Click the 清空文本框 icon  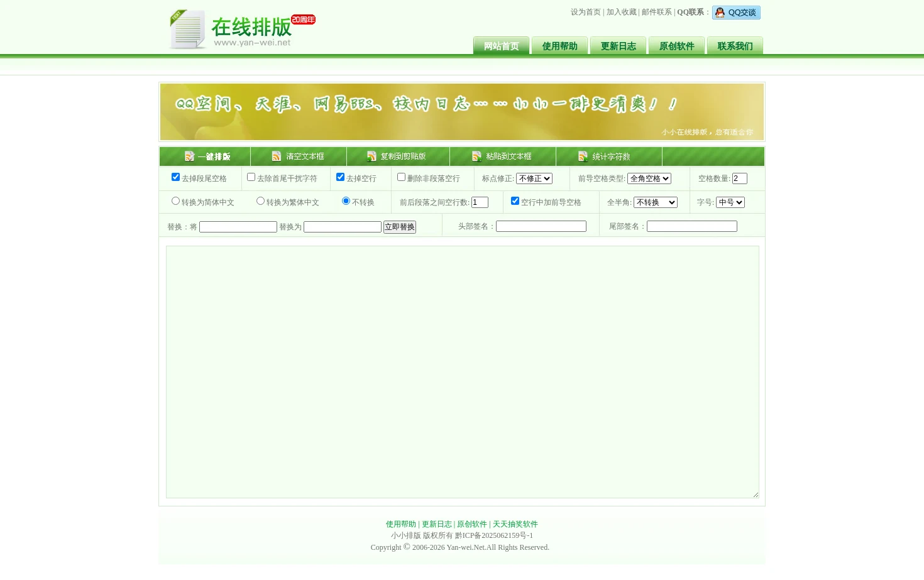(x=277, y=156)
